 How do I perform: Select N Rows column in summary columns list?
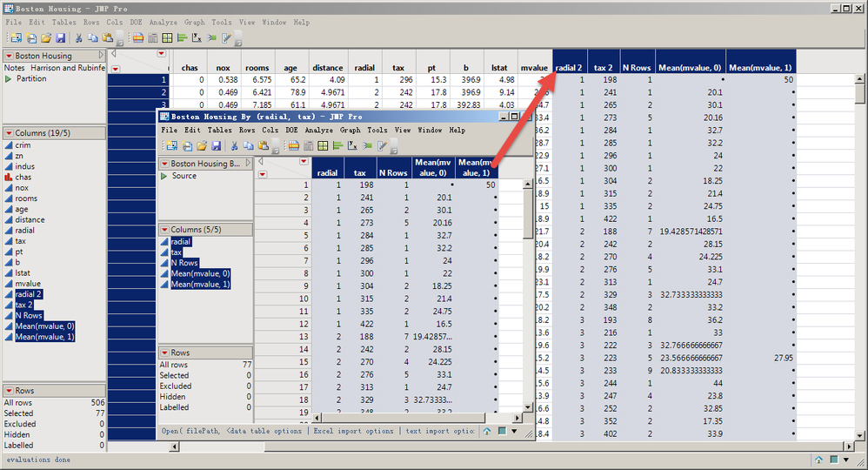tap(184, 263)
